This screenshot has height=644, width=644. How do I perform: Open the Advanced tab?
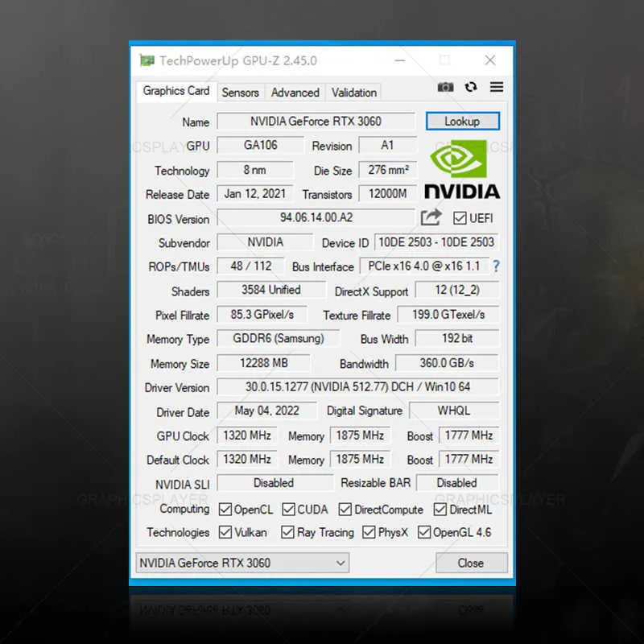pyautogui.click(x=295, y=93)
